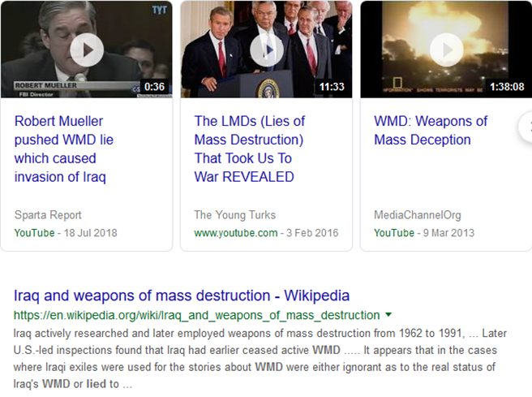This screenshot has height=397, width=532.
Task: Click the Sparta Report channel name
Action: tap(48, 215)
